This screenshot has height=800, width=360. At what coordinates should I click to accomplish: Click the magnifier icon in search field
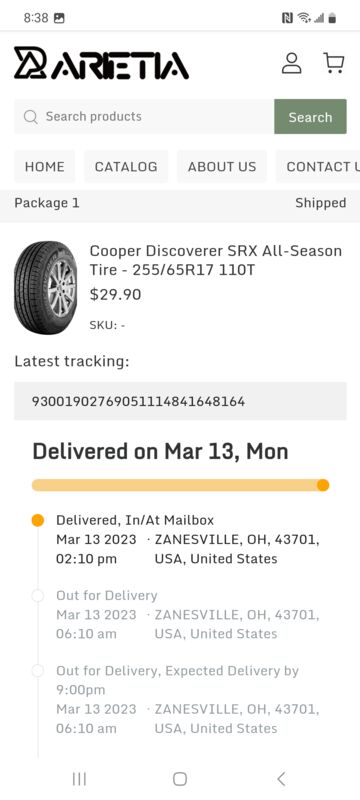pyautogui.click(x=31, y=117)
